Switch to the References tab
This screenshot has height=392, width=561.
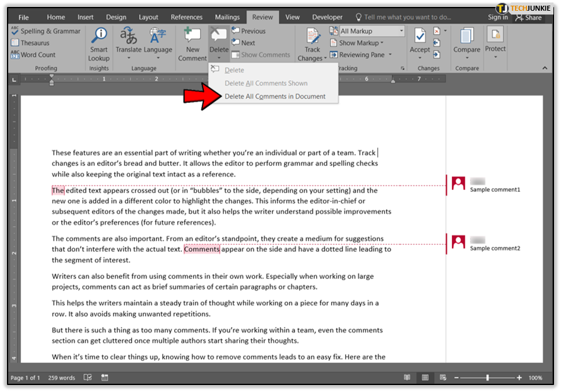[x=186, y=17]
